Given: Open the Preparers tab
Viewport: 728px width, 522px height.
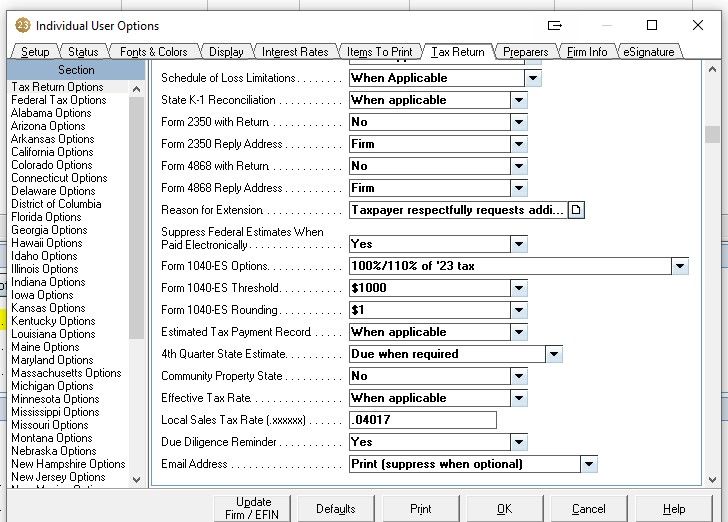Looking at the screenshot, I should tap(526, 52).
